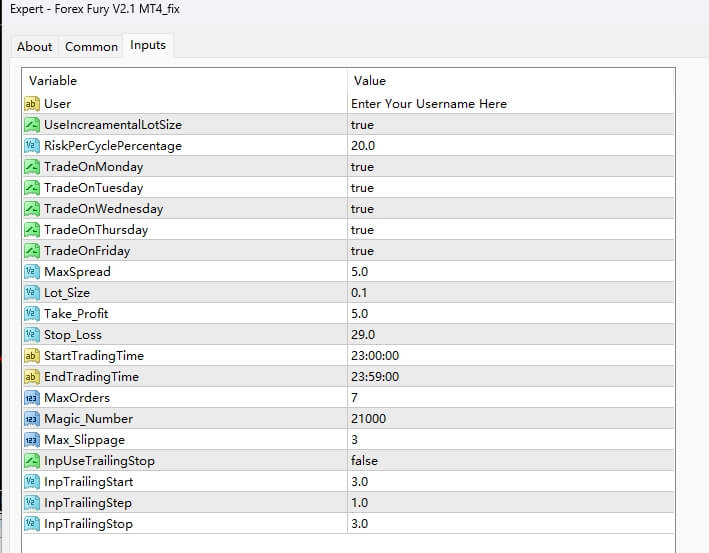Click the InpTrailingStart double icon
Viewport: 709px width, 553px height.
click(x=32, y=482)
